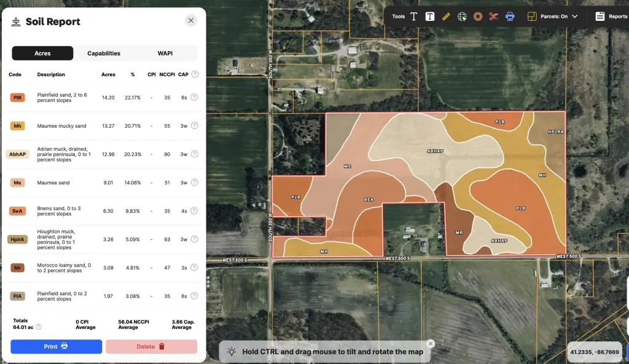629x364 pixels.
Task: Activate the ruler measure tool
Action: coord(446,17)
